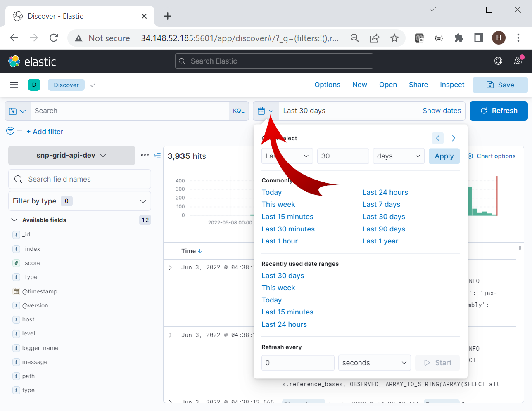Screen dimensions: 532x411
Task: Open the notifications bell icon
Action: click(x=518, y=61)
